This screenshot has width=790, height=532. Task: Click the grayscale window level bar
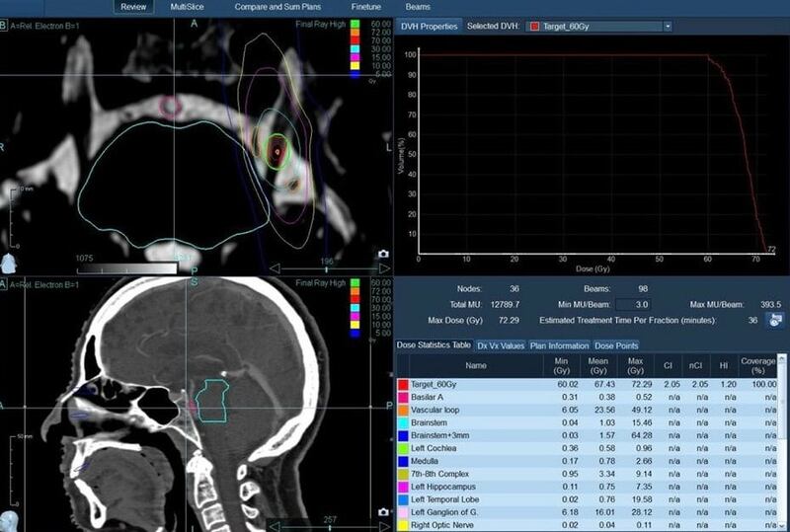123,267
